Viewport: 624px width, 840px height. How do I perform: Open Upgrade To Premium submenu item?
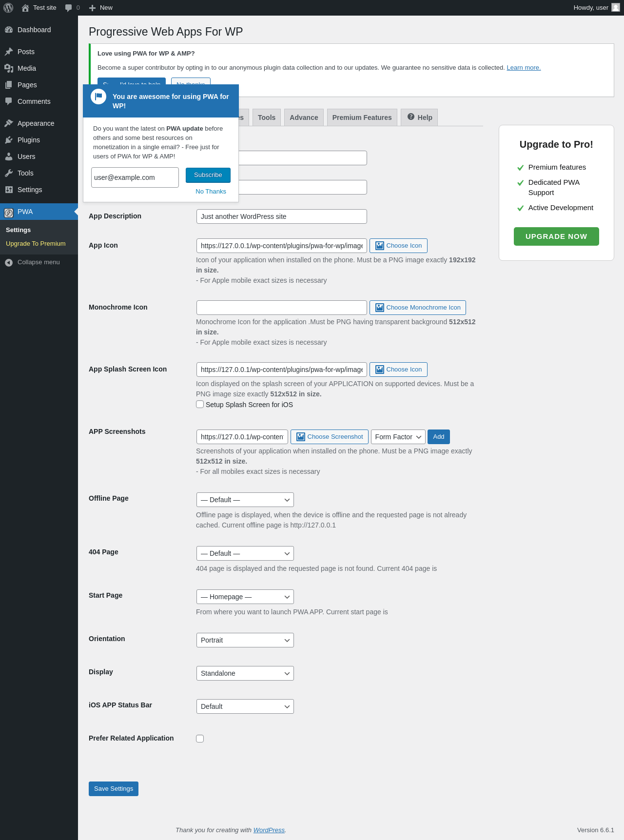(36, 244)
